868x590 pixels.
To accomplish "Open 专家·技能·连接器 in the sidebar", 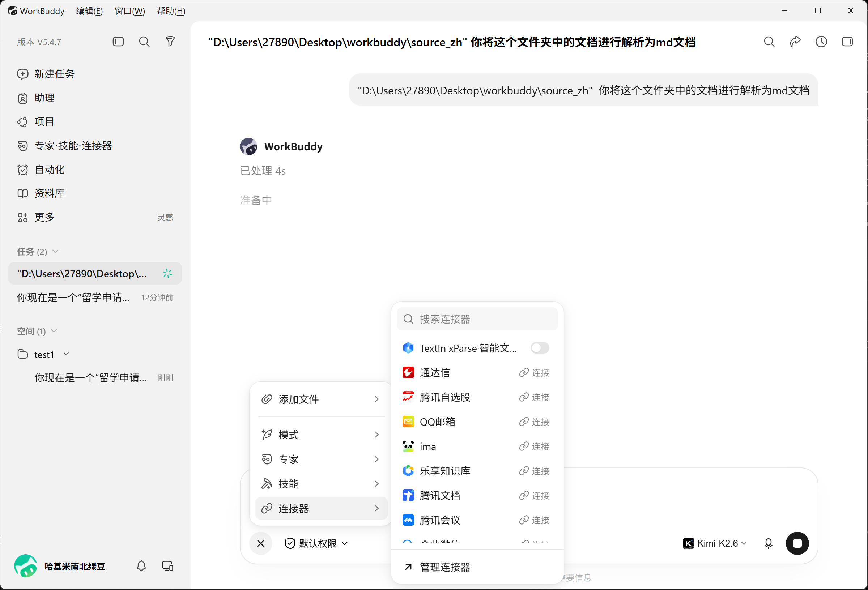I will pos(95,146).
